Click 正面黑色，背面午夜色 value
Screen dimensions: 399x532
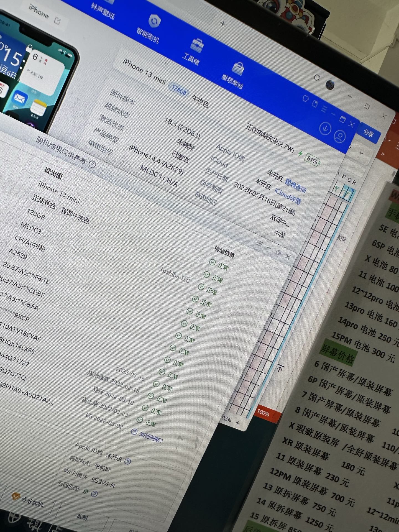pyautogui.click(x=60, y=209)
